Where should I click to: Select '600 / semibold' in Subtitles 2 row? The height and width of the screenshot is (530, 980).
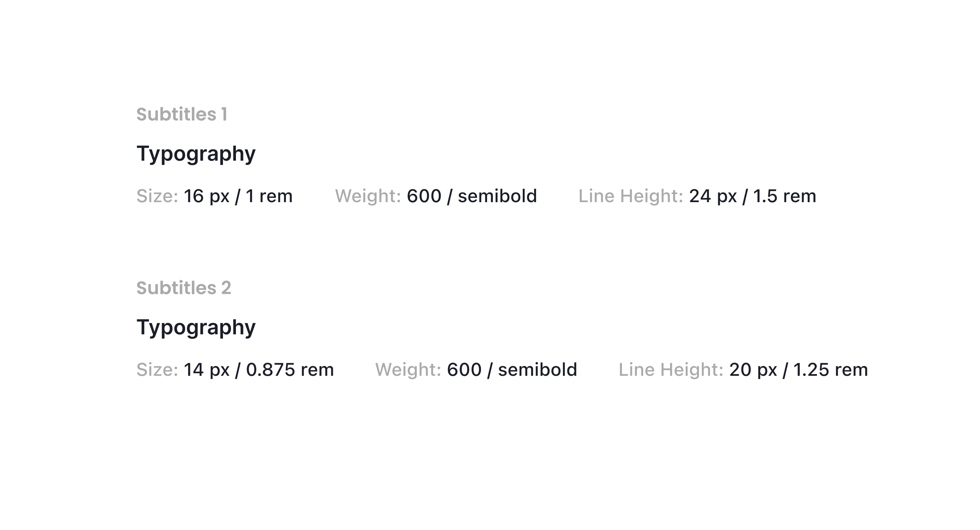[x=512, y=370]
